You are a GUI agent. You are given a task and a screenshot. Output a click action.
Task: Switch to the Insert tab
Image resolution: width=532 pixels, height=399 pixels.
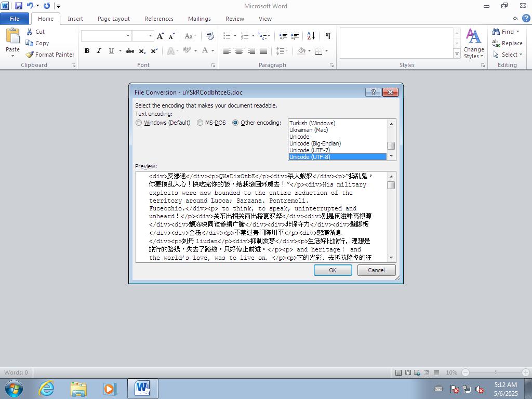coord(75,19)
